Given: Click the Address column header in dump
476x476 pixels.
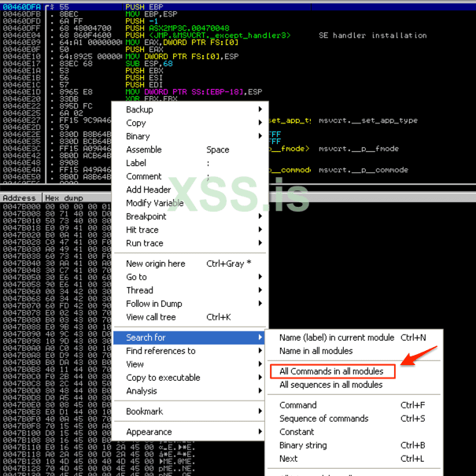Looking at the screenshot, I should click(21, 198).
